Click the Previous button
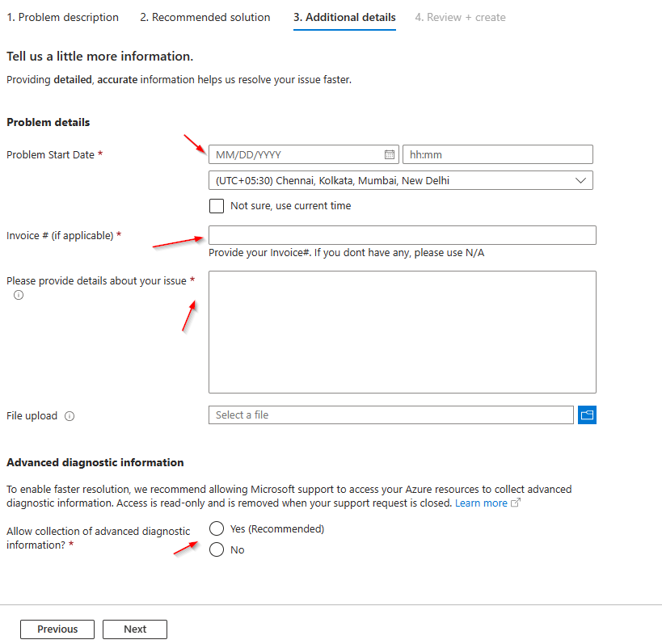Screen dimensions: 662x644 [57, 629]
